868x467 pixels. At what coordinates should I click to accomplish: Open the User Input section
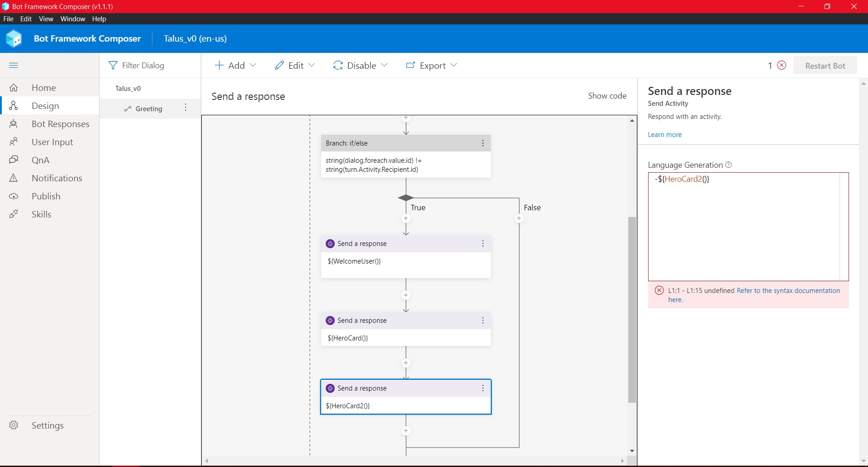tap(52, 142)
